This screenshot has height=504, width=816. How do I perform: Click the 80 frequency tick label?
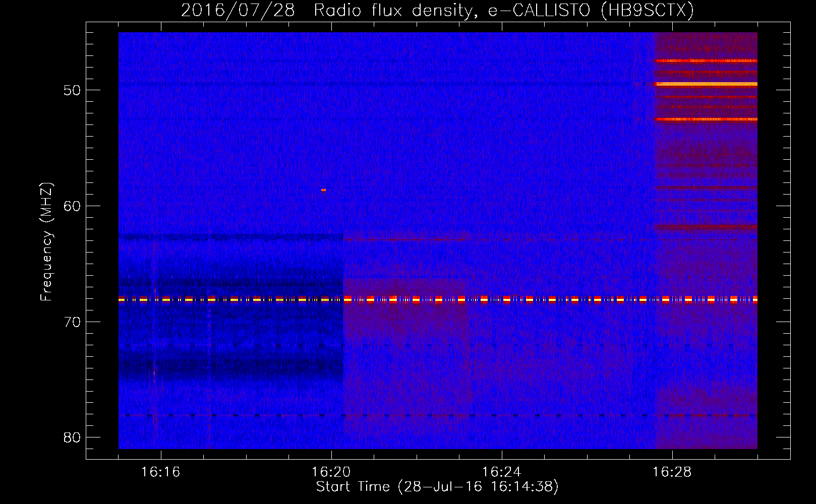click(x=72, y=437)
